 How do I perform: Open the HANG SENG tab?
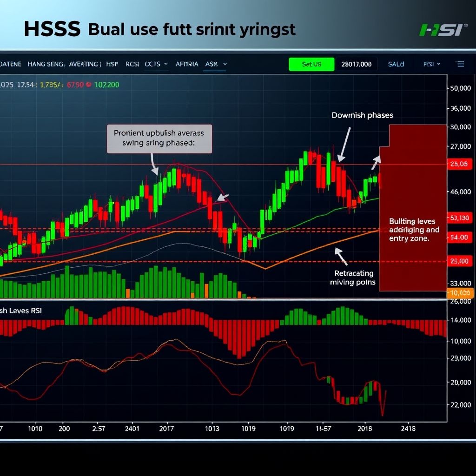(46, 64)
